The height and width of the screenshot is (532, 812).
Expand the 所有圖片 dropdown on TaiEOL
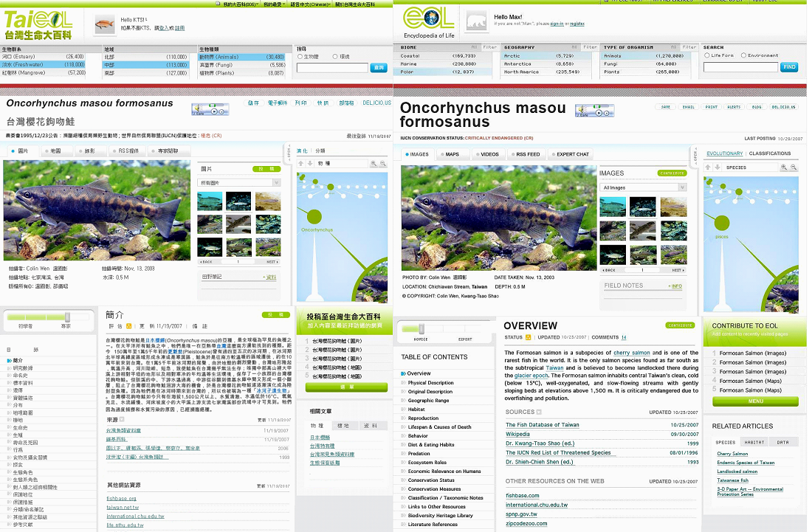point(240,182)
